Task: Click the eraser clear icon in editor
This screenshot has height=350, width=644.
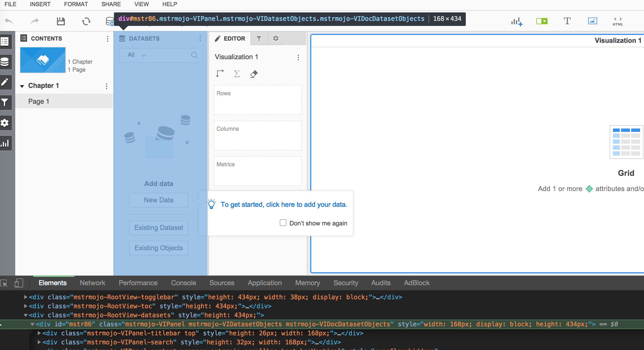Action: pyautogui.click(x=254, y=74)
